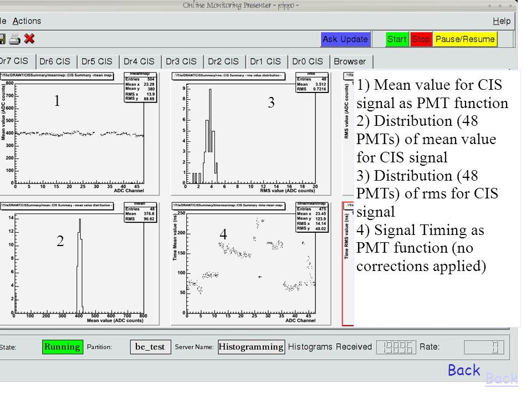The height and width of the screenshot is (399, 532).
Task: Select the red-bordered Time RMS value plot
Action: coord(348,264)
